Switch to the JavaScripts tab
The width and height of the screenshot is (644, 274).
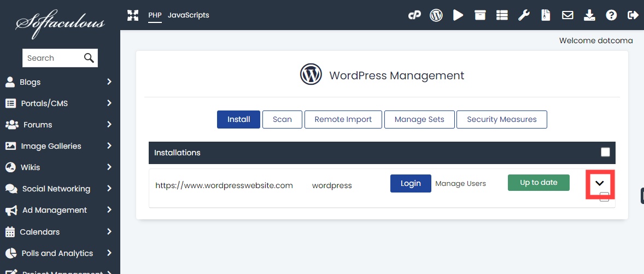click(188, 15)
